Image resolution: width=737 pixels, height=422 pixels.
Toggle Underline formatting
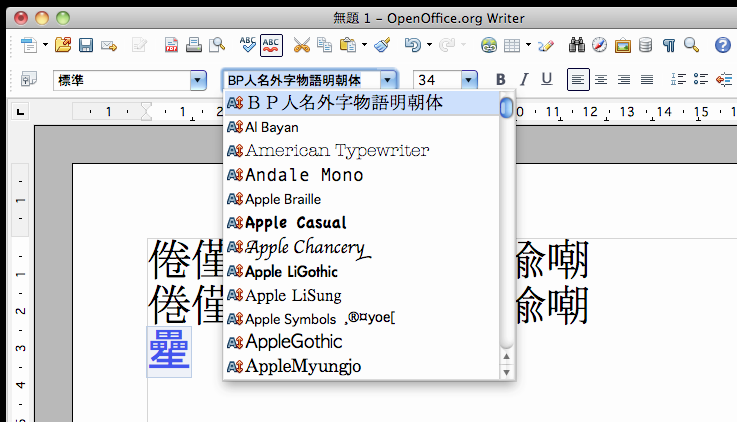coord(546,79)
